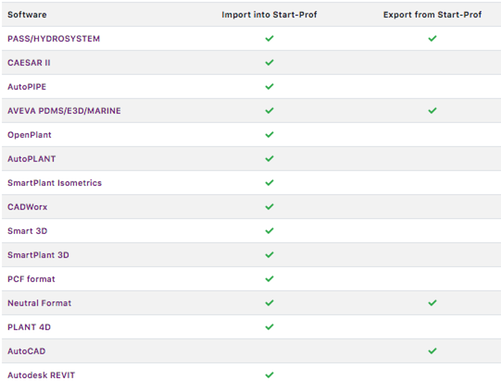Image resolution: width=501 pixels, height=392 pixels.
Task: Click the Export from Start-Prof column header
Action: [x=432, y=15]
